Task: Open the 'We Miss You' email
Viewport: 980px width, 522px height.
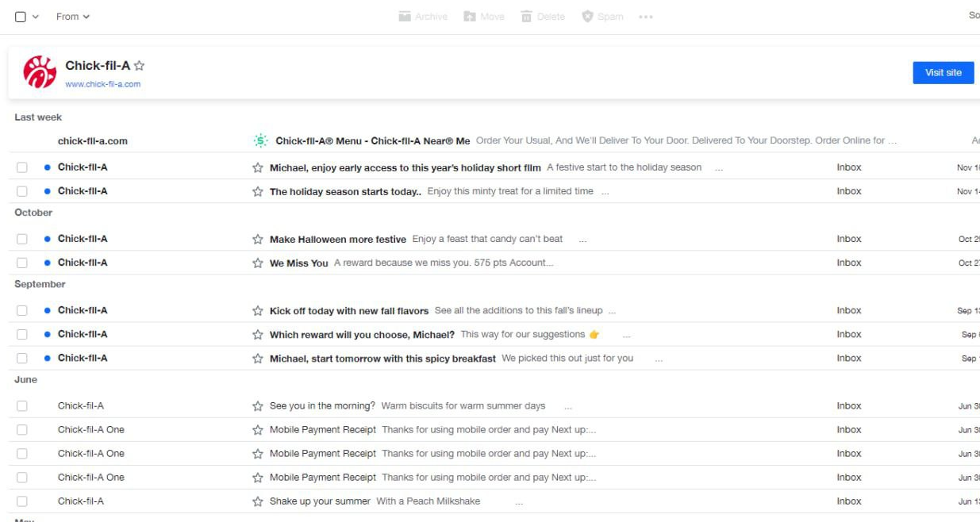Action: [299, 263]
